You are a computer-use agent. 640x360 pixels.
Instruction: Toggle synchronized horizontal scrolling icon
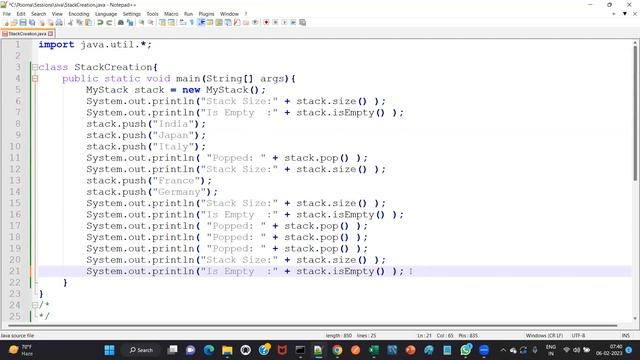[171, 22]
